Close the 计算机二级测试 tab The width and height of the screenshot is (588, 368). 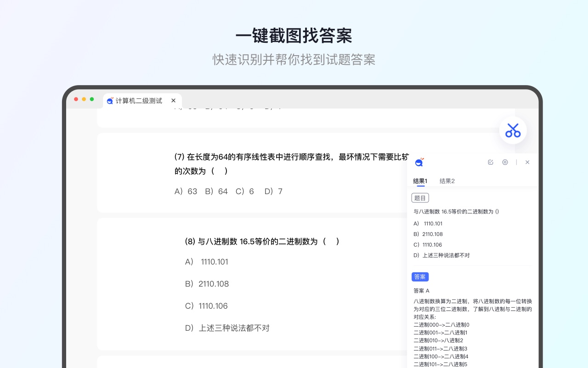pyautogui.click(x=173, y=100)
